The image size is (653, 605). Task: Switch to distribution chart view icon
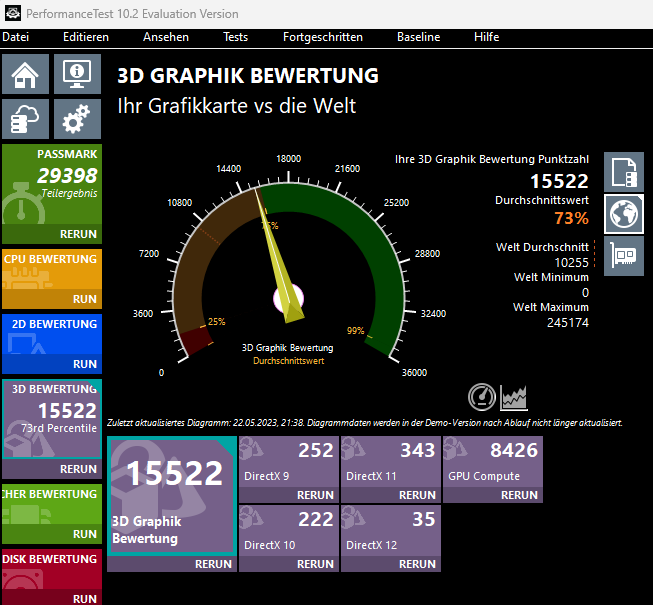click(x=514, y=397)
